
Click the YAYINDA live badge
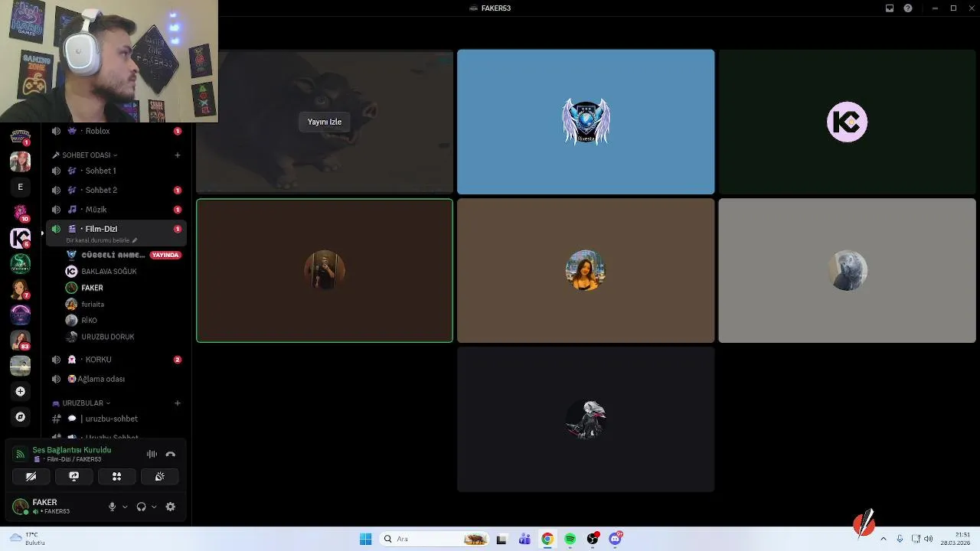point(165,255)
